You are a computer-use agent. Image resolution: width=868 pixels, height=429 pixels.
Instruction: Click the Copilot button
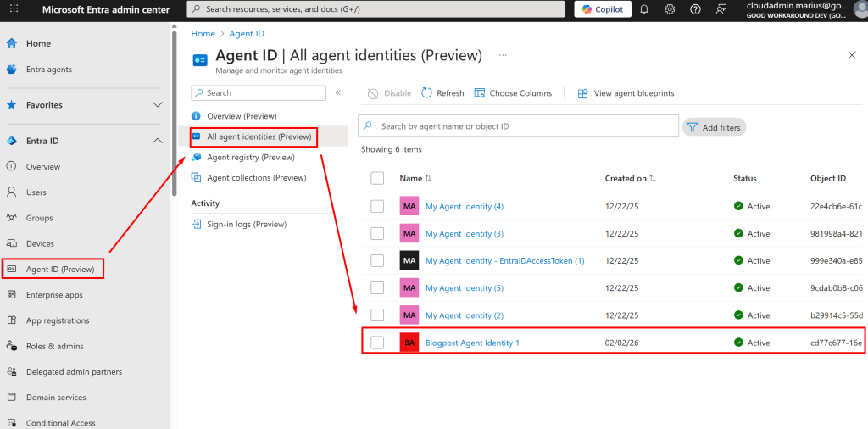point(603,9)
